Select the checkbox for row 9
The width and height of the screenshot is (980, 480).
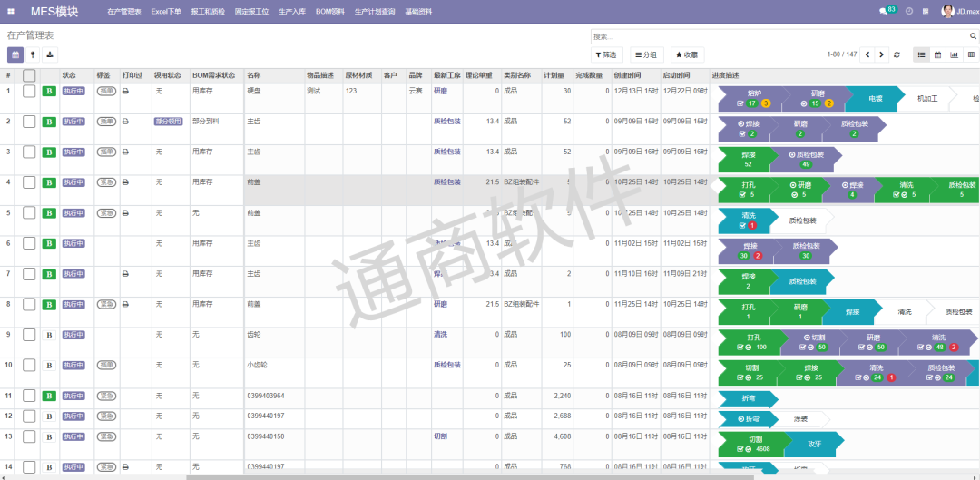[29, 335]
